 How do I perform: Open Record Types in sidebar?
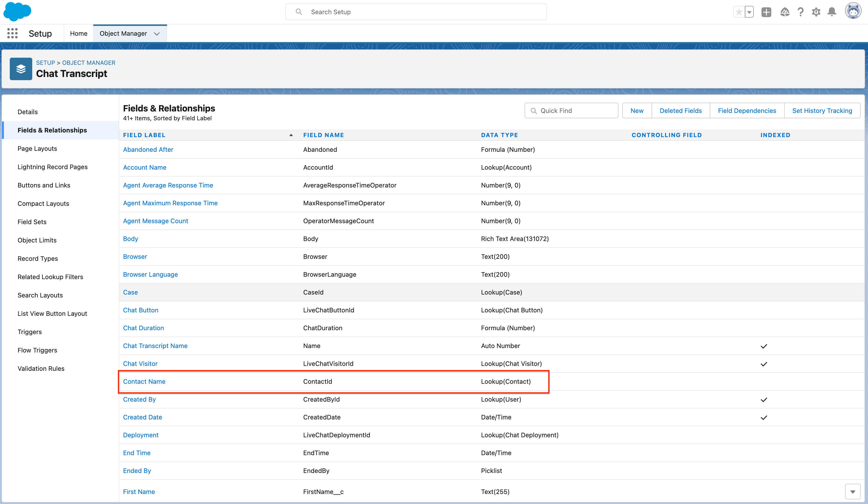(x=38, y=259)
